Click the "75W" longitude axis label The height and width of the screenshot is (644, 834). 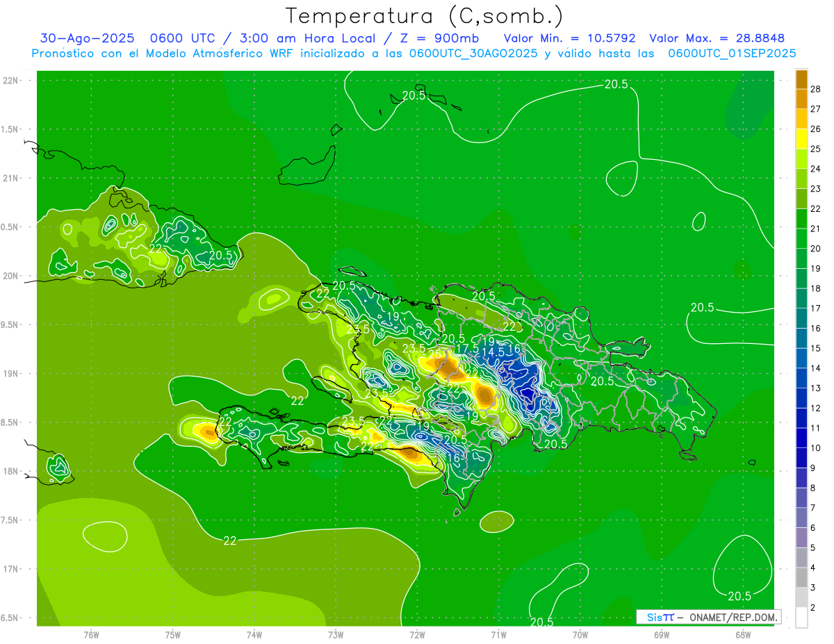pos(173,635)
